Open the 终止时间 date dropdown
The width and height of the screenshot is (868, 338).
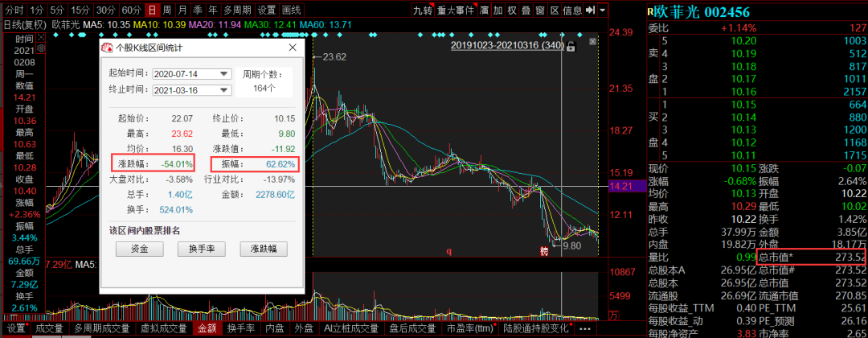[x=223, y=89]
